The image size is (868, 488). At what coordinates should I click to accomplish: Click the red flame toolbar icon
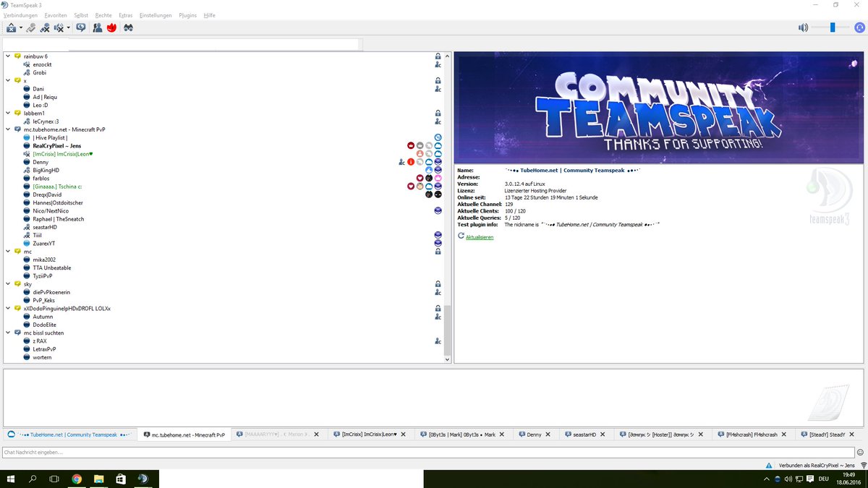click(x=111, y=27)
